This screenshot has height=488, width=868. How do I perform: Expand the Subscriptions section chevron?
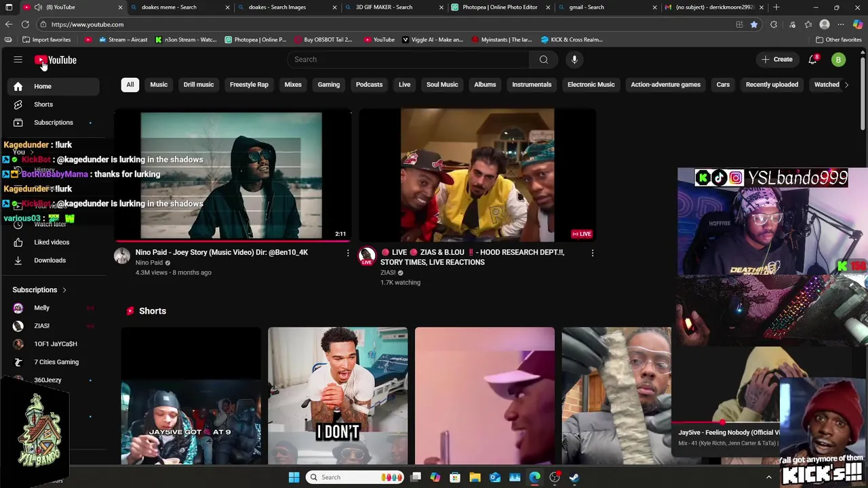click(64, 290)
